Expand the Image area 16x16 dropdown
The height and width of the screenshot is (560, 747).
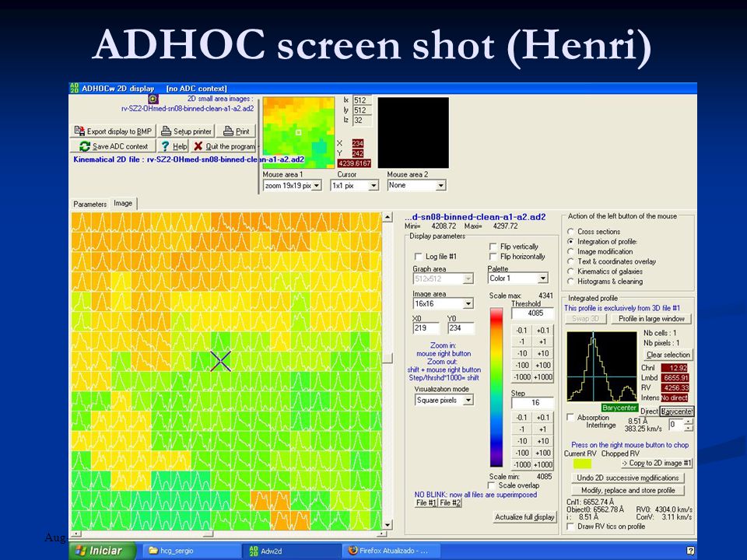point(468,304)
